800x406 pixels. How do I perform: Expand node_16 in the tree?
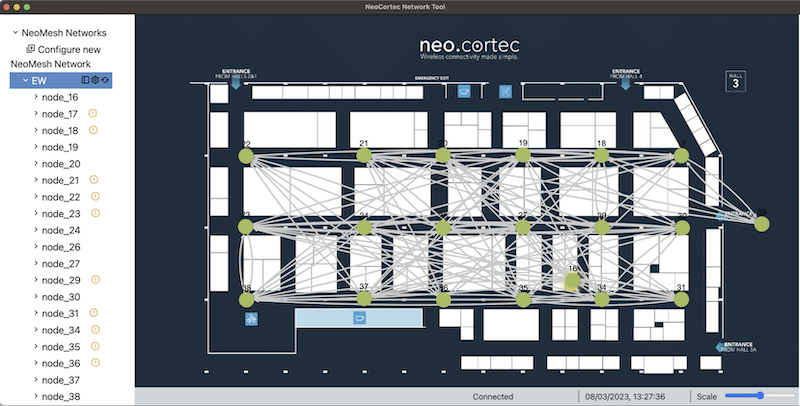pos(36,97)
